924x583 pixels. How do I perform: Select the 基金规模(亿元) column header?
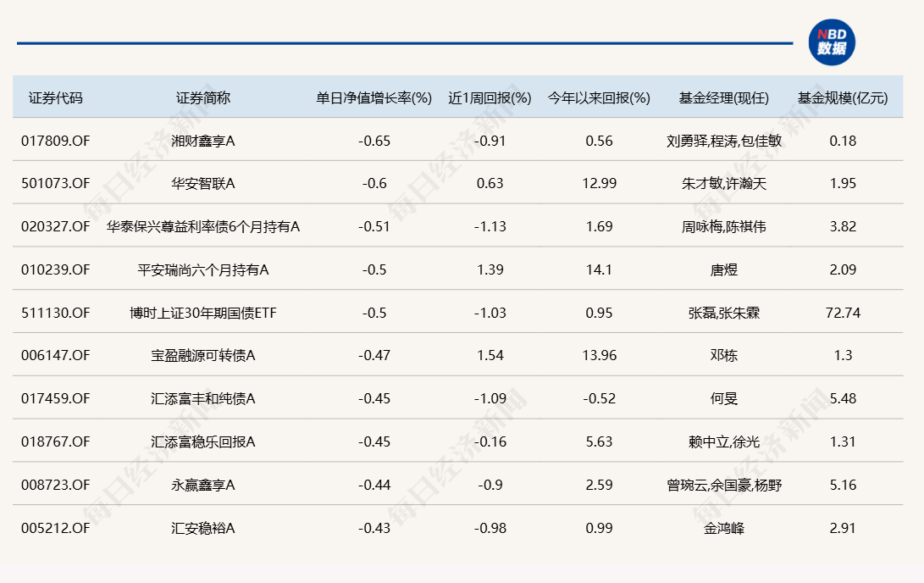tap(843, 97)
